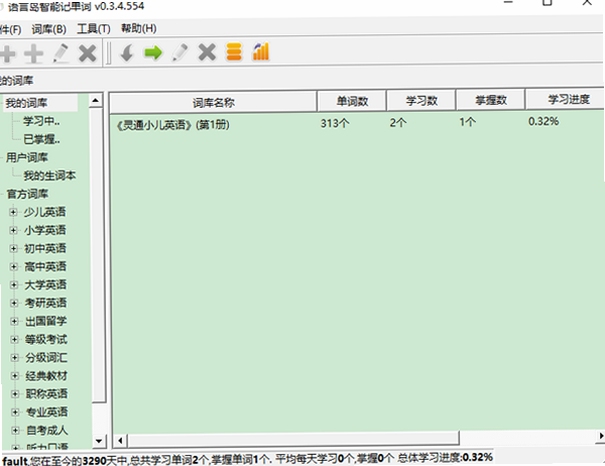
Task: Expand the 初中英语 tree node
Action: [14, 248]
